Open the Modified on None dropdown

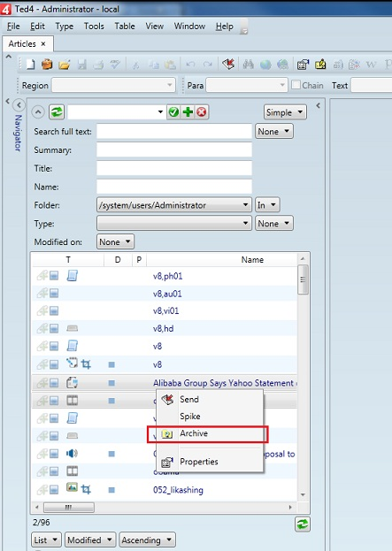tap(115, 241)
